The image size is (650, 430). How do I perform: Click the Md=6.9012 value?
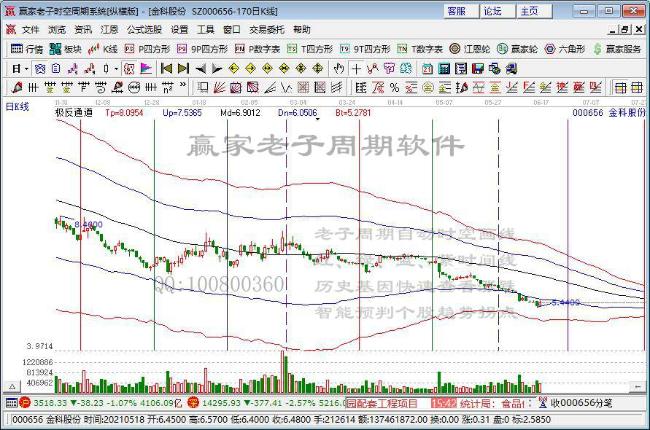point(240,112)
